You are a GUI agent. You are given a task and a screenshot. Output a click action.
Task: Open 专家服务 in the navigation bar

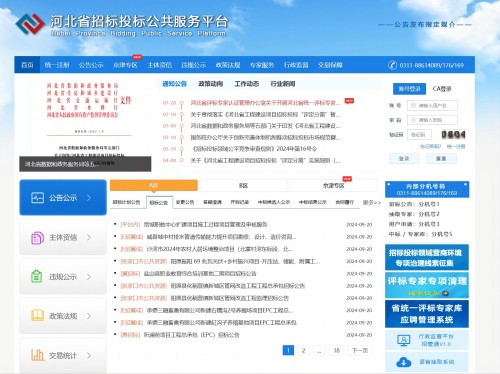tap(262, 65)
